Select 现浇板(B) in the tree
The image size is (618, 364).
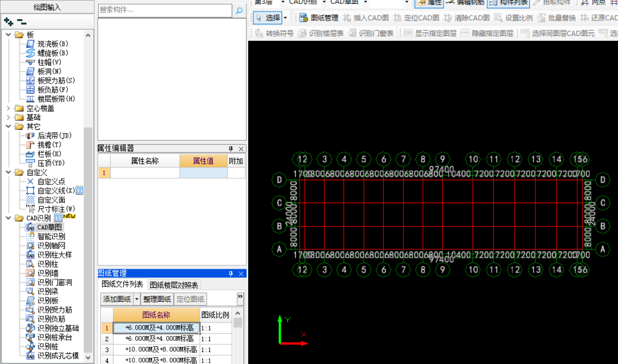click(x=53, y=44)
